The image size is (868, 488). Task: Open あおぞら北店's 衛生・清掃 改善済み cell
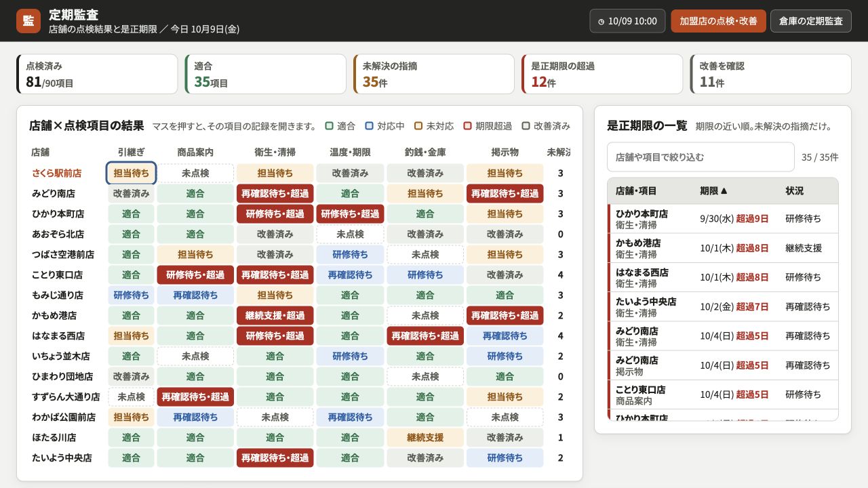(275, 235)
